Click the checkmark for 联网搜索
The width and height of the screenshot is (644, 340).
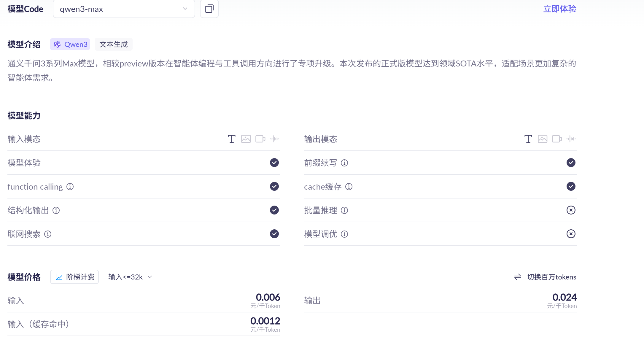(x=274, y=234)
